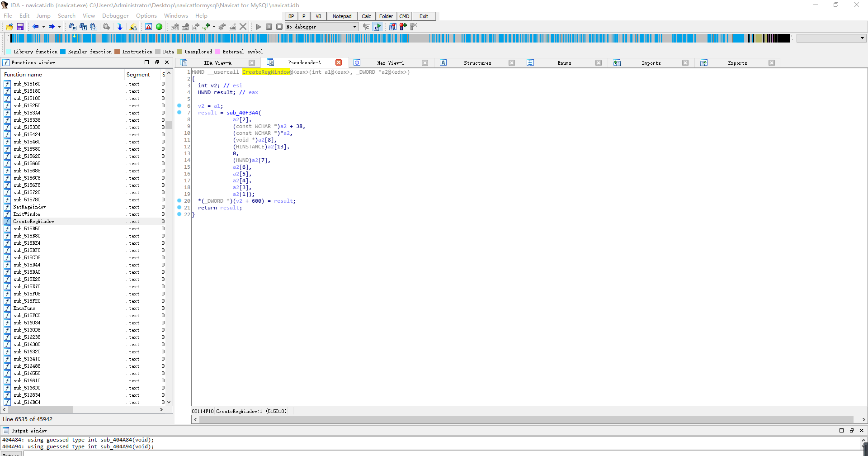Click the add breakpoint red-green icon

tap(403, 27)
